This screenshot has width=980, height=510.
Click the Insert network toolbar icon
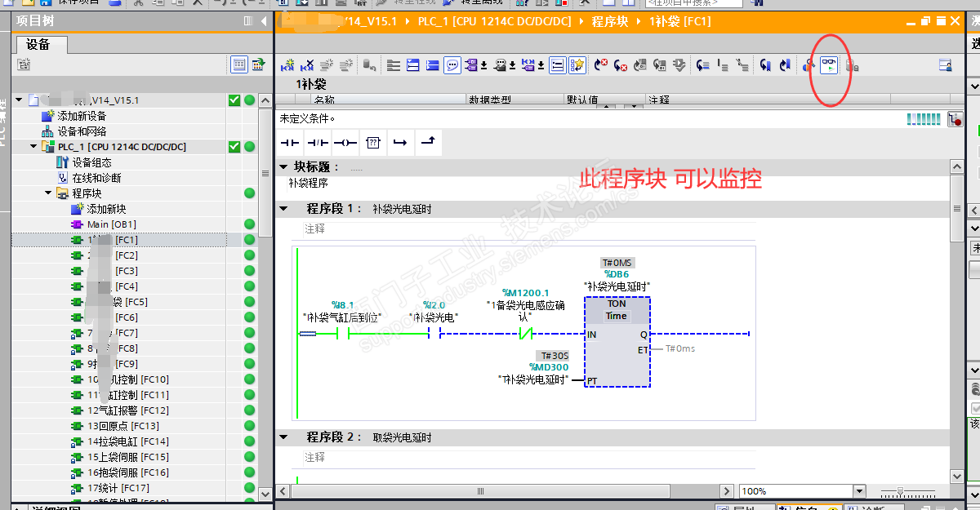287,65
